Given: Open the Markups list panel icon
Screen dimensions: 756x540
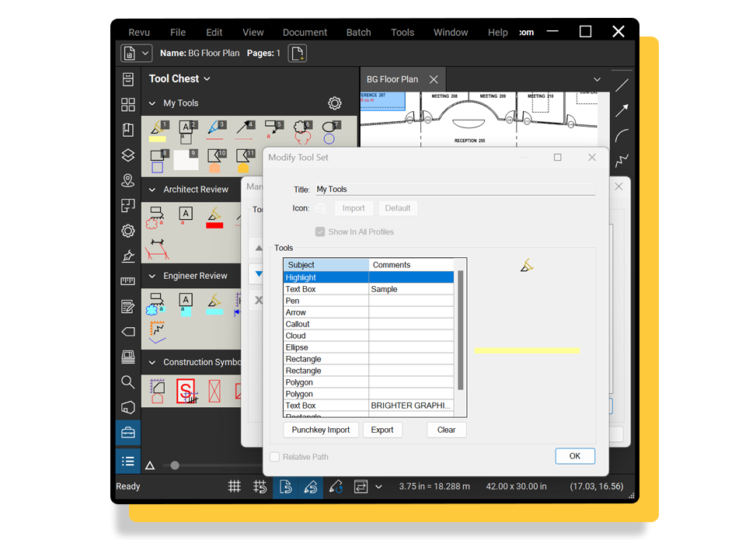Looking at the screenshot, I should pos(127,462).
